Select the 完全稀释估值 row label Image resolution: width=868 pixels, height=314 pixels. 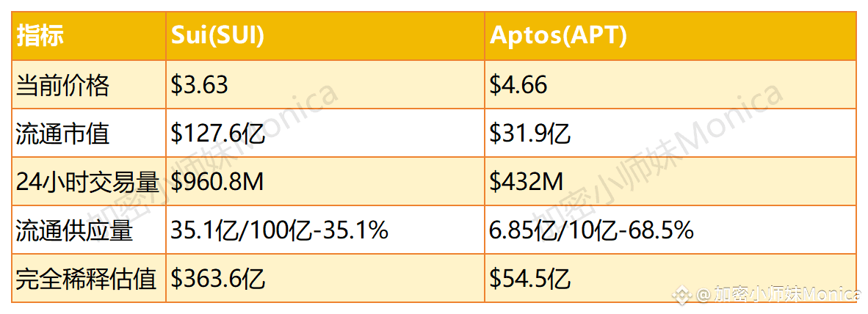click(89, 279)
